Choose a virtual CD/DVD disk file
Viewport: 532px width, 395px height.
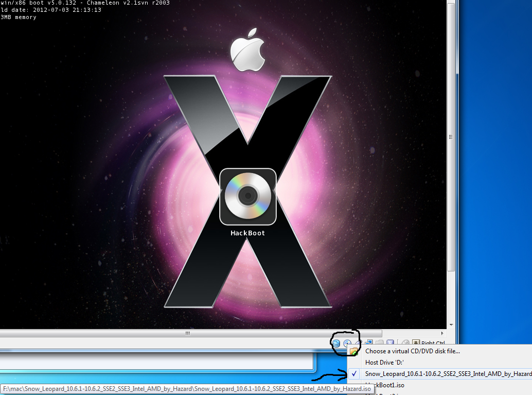[x=440, y=351]
